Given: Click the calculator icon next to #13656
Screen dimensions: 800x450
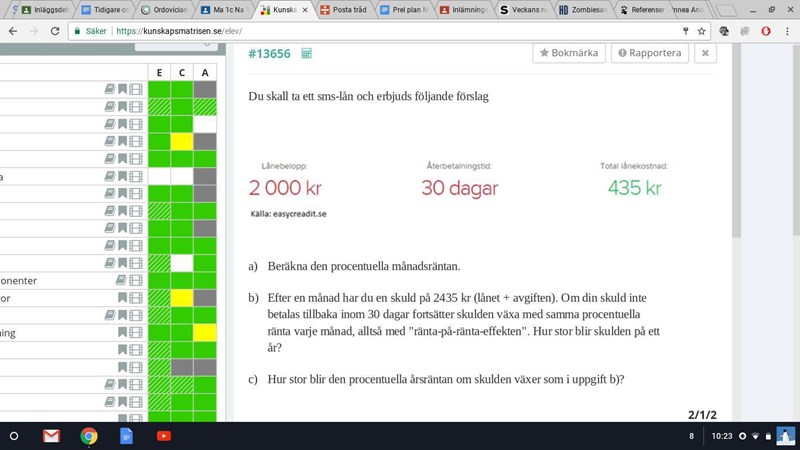Looking at the screenshot, I should click(x=306, y=54).
